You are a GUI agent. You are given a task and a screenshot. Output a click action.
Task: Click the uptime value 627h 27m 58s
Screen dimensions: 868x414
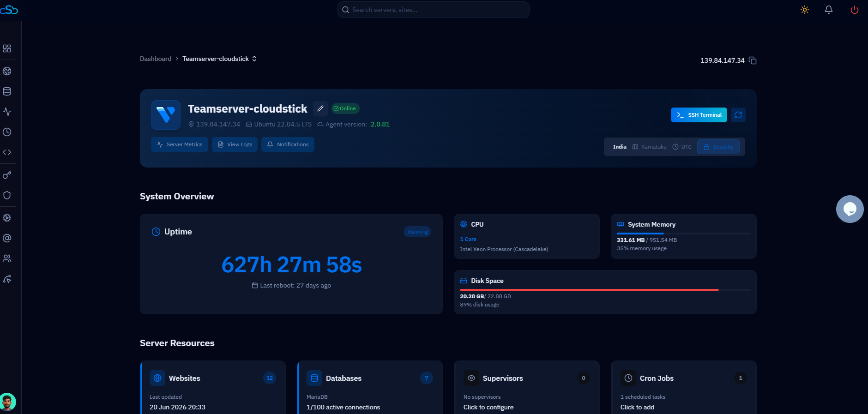[x=292, y=265]
